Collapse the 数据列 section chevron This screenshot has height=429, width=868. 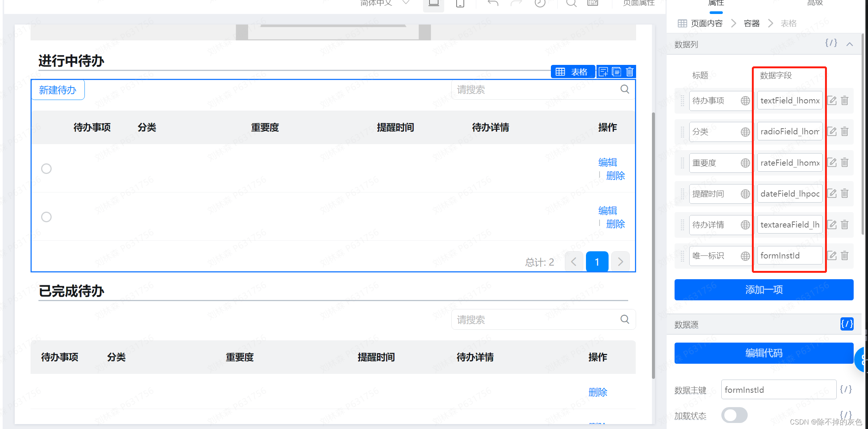click(850, 44)
